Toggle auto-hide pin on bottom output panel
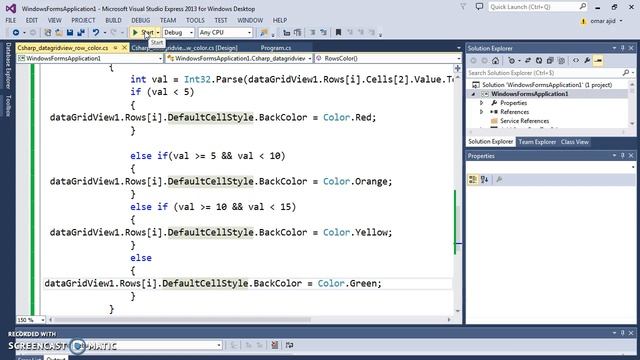 pos(622,333)
